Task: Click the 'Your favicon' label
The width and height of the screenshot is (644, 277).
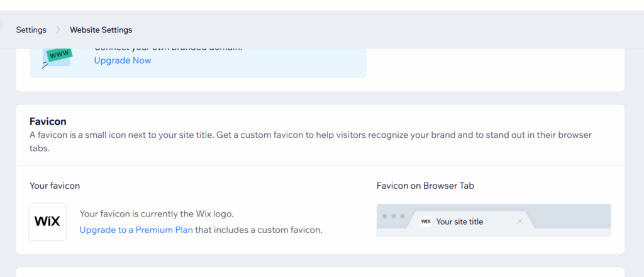Action: pyautogui.click(x=55, y=186)
